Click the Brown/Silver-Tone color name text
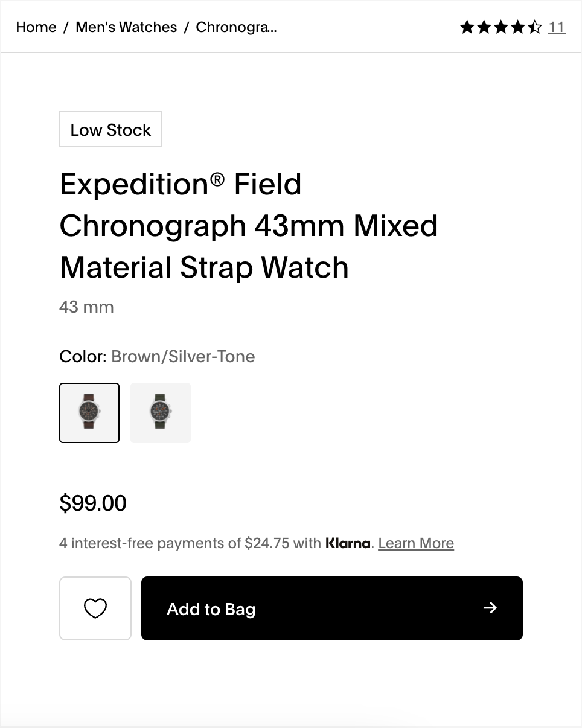582x728 pixels. [x=183, y=357]
